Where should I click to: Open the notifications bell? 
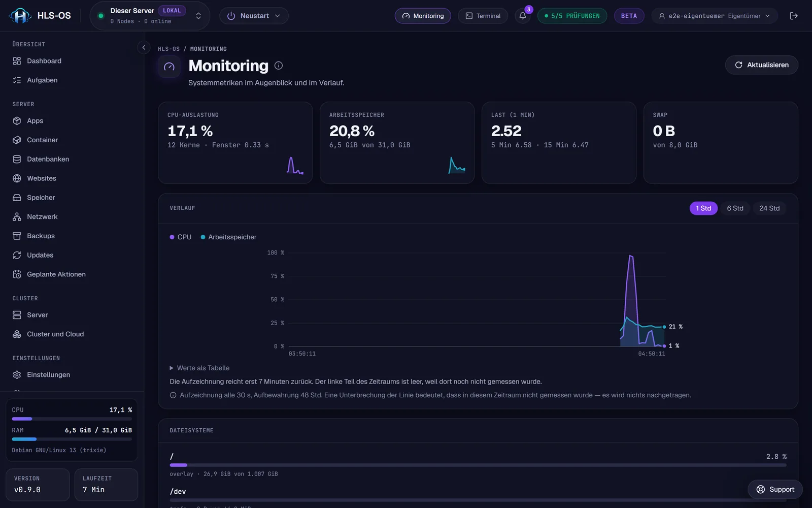[523, 16]
